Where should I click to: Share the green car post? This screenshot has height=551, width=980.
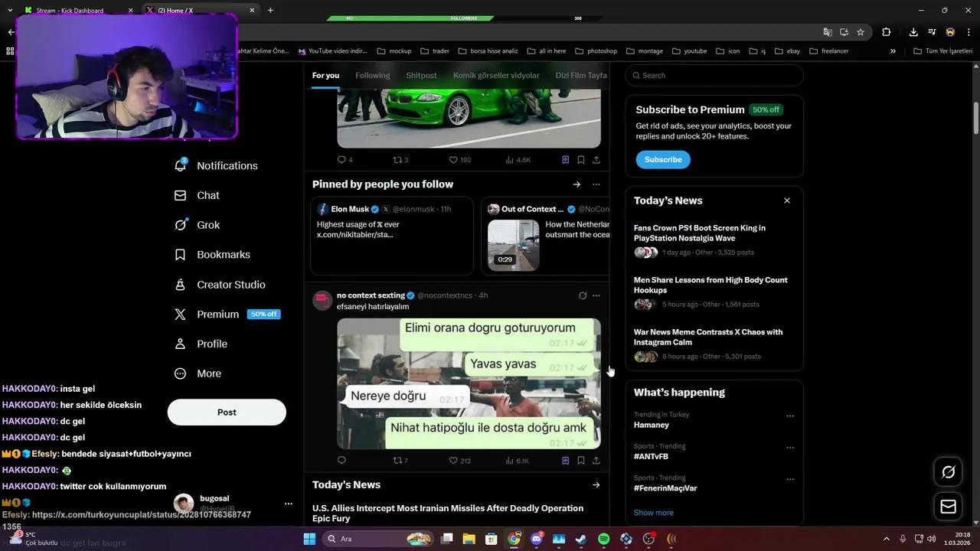[596, 159]
